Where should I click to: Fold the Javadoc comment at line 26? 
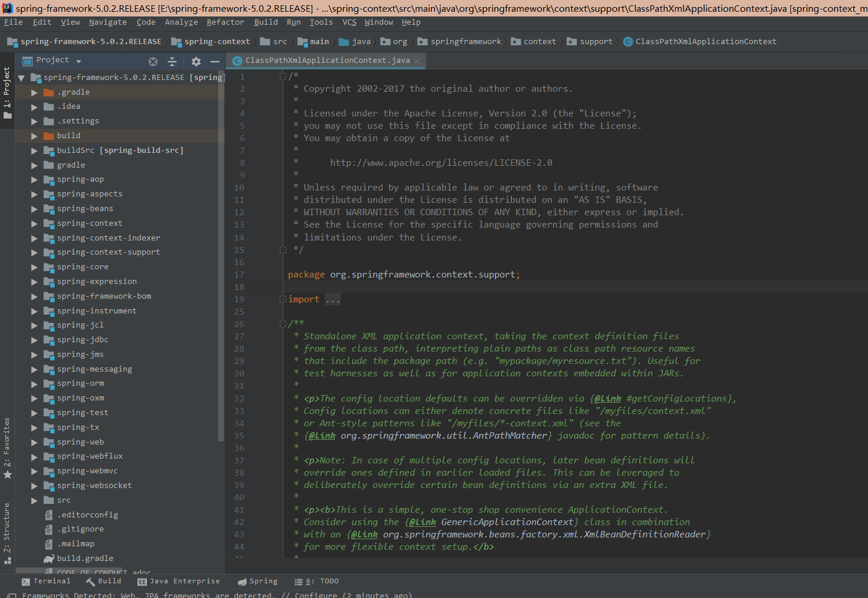[x=283, y=324]
